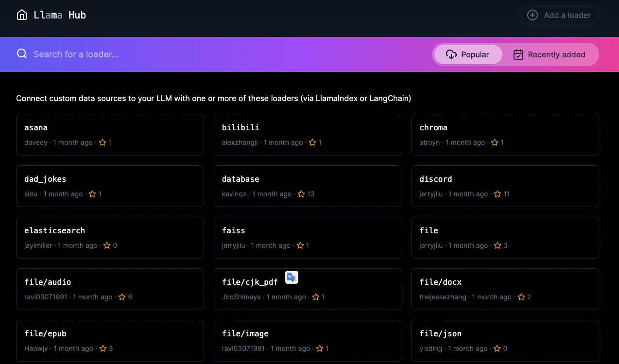Viewport: 619px width, 364px height.
Task: Click the star icon on dad_jokes card
Action: 92,194
